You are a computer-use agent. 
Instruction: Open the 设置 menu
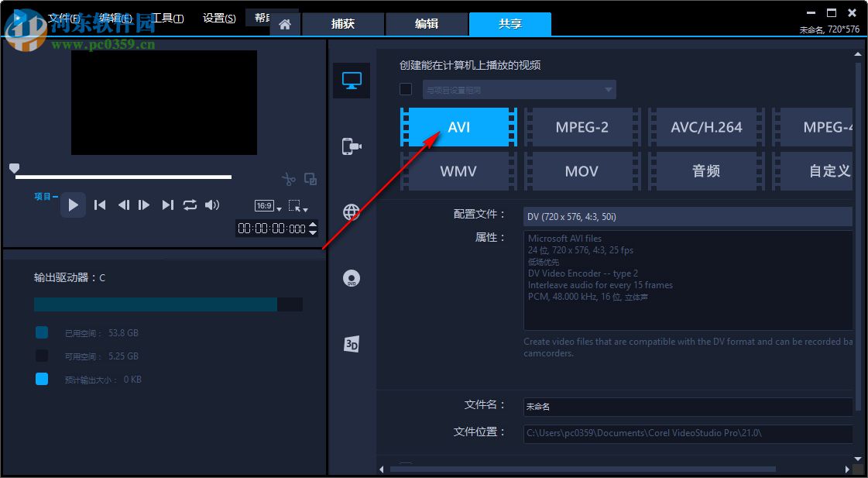pyautogui.click(x=218, y=18)
